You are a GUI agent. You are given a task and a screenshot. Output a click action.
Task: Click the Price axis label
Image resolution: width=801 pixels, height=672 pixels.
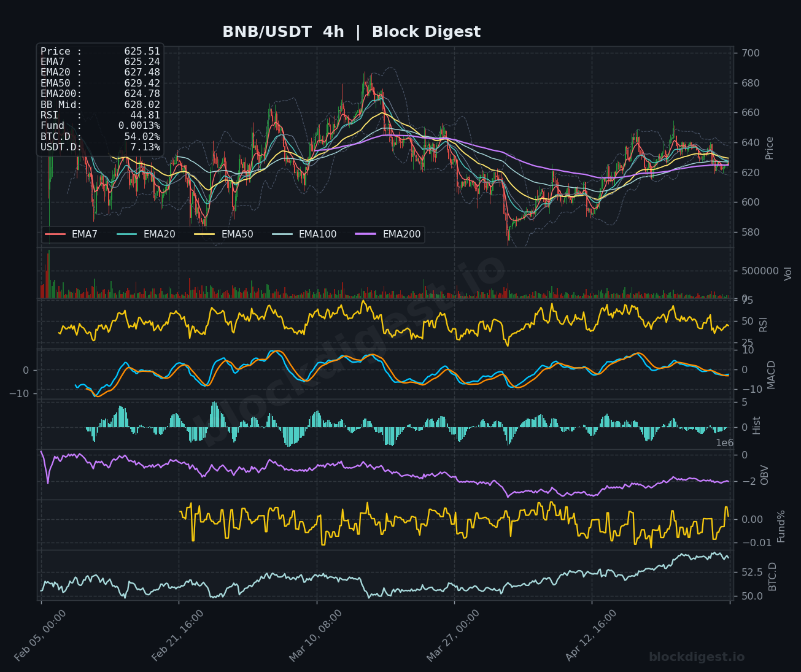point(770,148)
